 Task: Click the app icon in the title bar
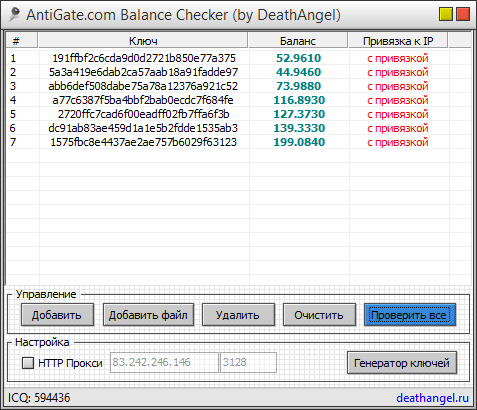(x=14, y=14)
